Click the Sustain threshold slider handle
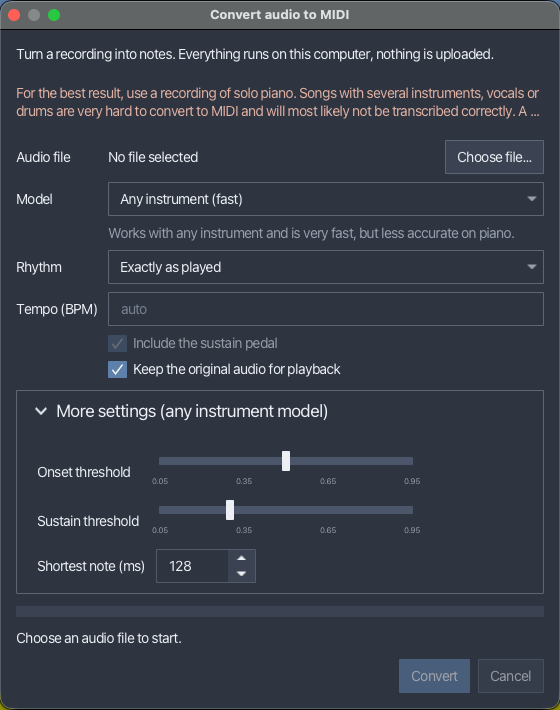 click(230, 510)
